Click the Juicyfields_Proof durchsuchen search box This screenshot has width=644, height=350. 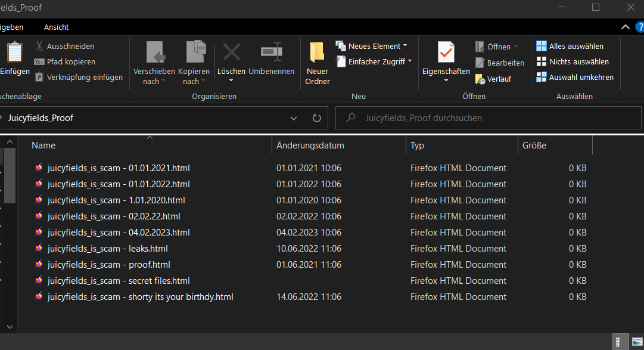pos(489,118)
